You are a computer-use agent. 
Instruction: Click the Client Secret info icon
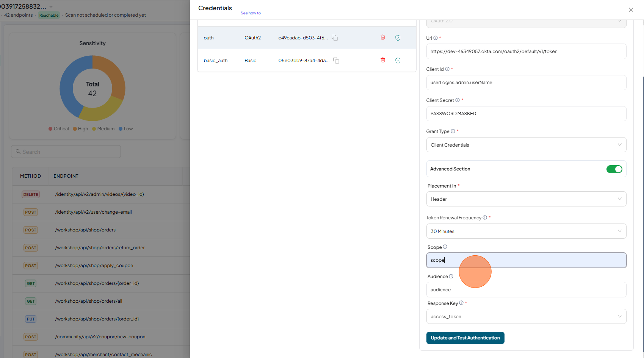coord(458,100)
